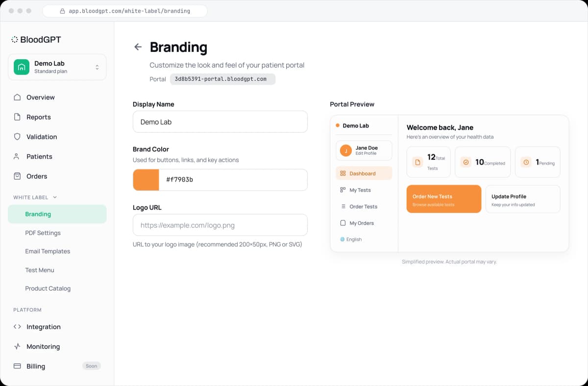Click the browser address bar
This screenshot has width=588, height=386.
(x=125, y=11)
